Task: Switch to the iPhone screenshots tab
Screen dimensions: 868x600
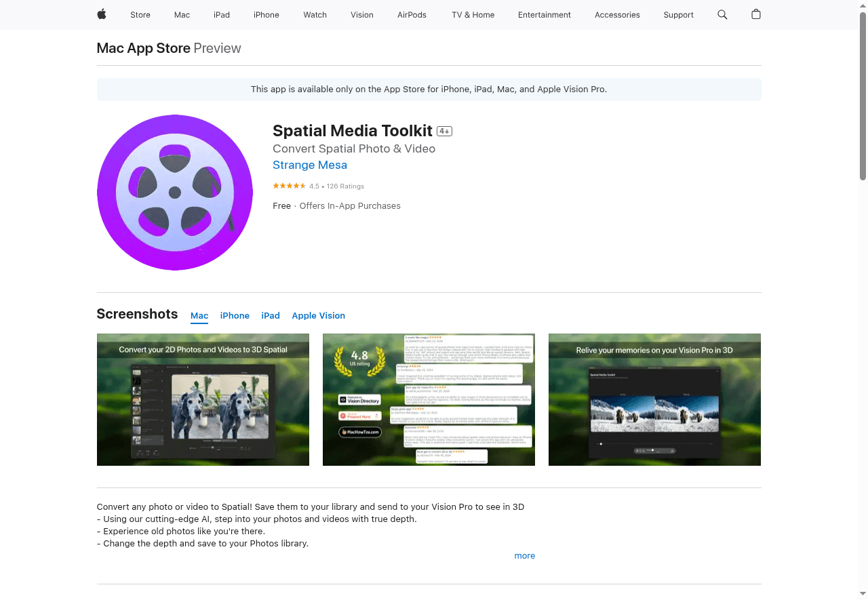Action: coord(235,315)
